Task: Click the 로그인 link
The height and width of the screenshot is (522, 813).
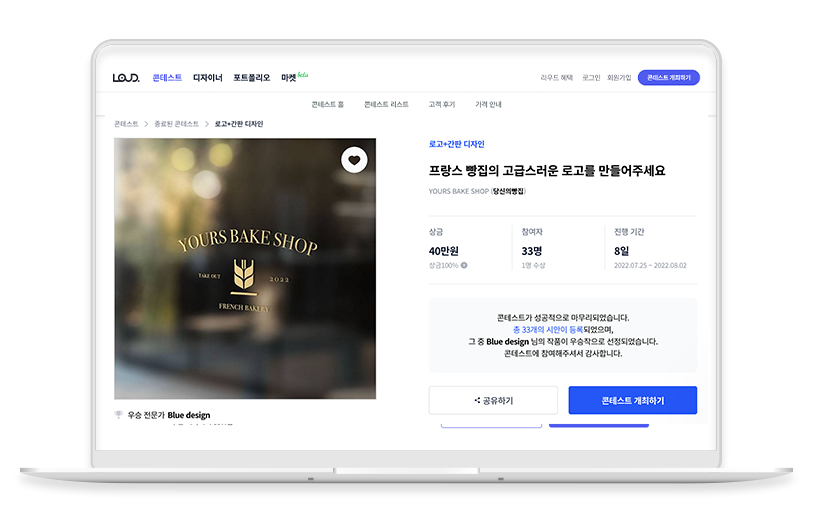Action: pos(591,78)
